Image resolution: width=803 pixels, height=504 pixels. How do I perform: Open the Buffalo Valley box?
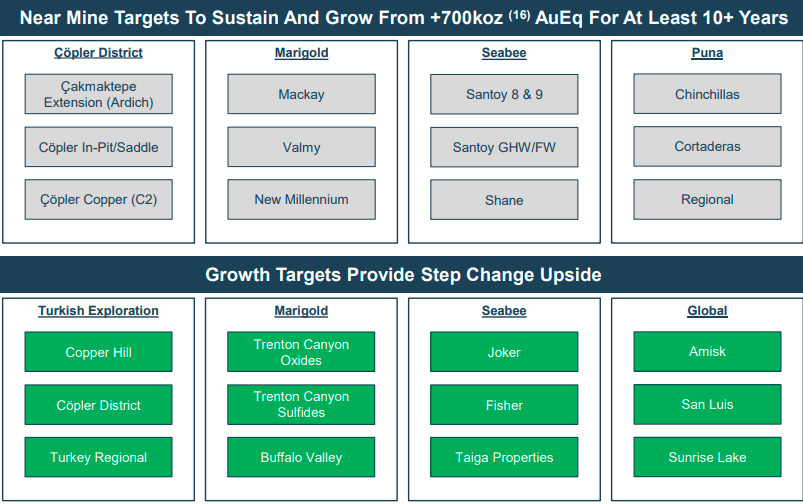point(301,457)
